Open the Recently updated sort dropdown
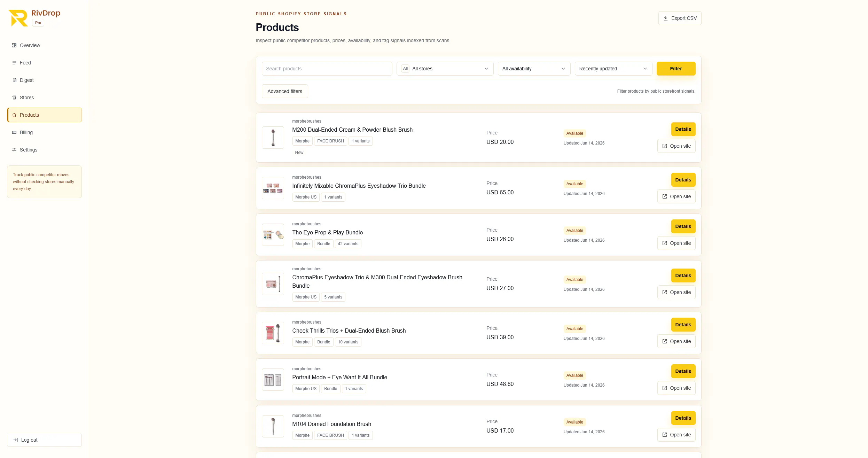868x458 pixels. (613, 69)
